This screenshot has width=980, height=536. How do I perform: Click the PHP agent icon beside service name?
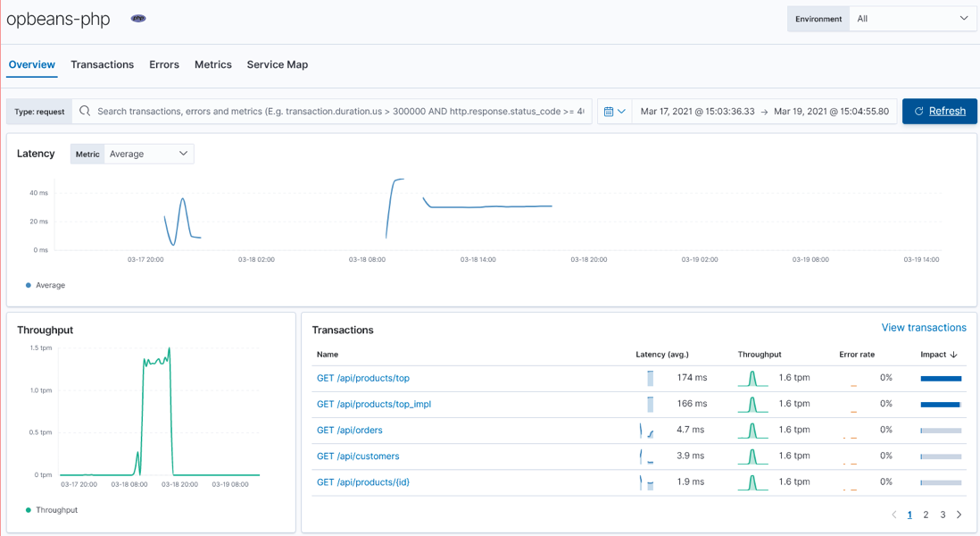[x=138, y=18]
